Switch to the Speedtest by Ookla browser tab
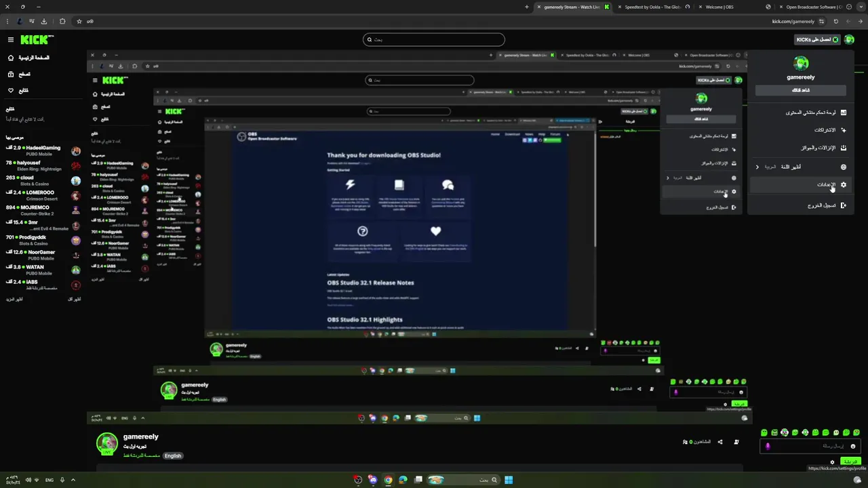The height and width of the screenshot is (488, 868). click(653, 7)
